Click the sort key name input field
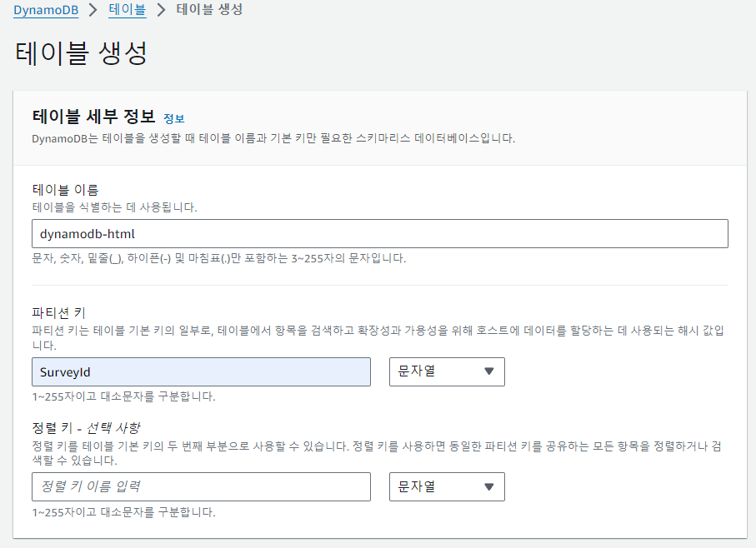This screenshot has height=548, width=756. 201,487
